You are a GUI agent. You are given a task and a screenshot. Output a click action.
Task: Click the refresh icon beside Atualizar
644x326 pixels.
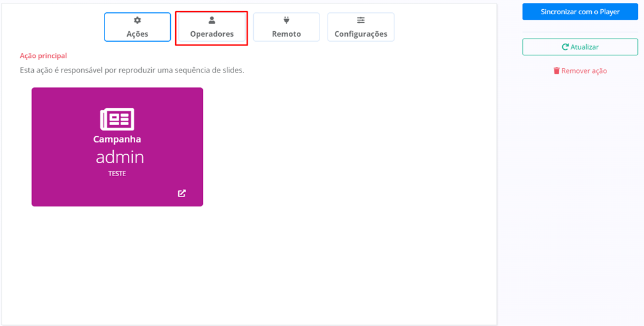565,47
